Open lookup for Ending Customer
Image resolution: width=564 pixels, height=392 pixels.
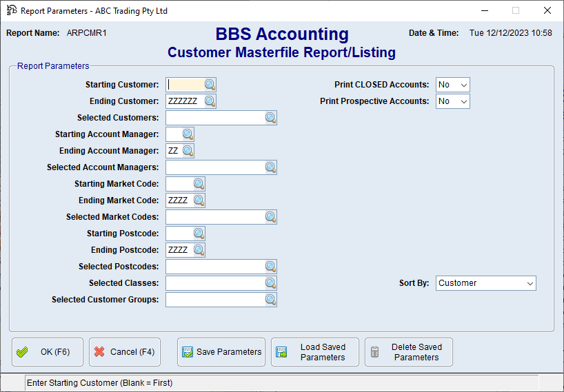210,101
